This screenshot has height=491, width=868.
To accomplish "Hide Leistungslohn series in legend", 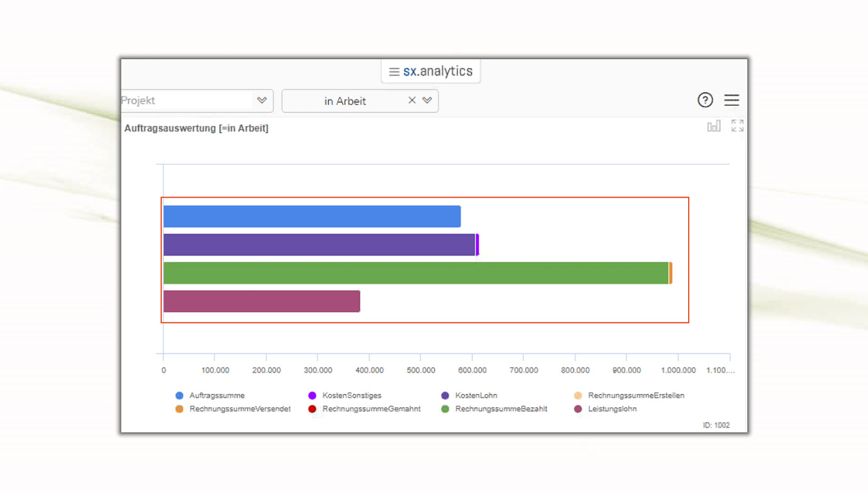I will click(611, 409).
